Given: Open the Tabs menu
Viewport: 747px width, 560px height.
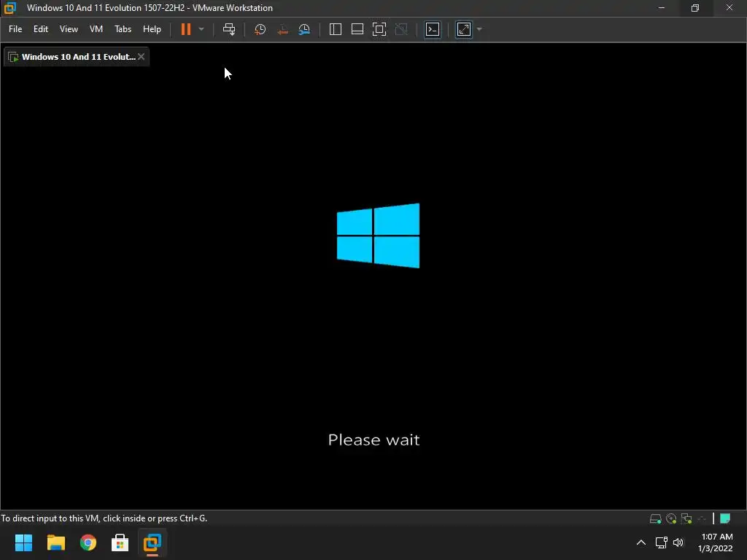Looking at the screenshot, I should 123,29.
